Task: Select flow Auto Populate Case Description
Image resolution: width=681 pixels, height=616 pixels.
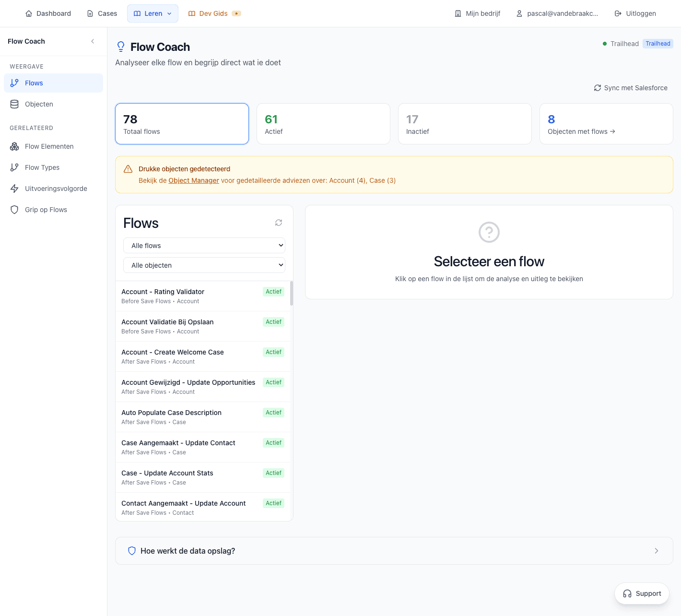Action: (203, 417)
